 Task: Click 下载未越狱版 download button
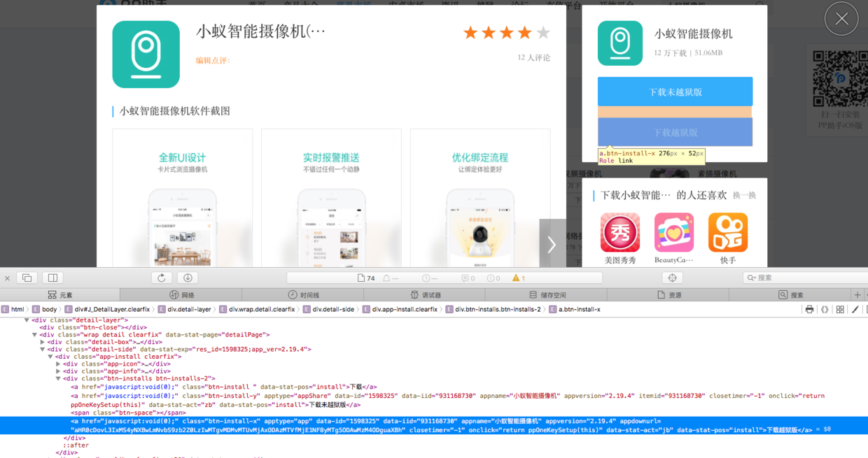[x=675, y=92]
